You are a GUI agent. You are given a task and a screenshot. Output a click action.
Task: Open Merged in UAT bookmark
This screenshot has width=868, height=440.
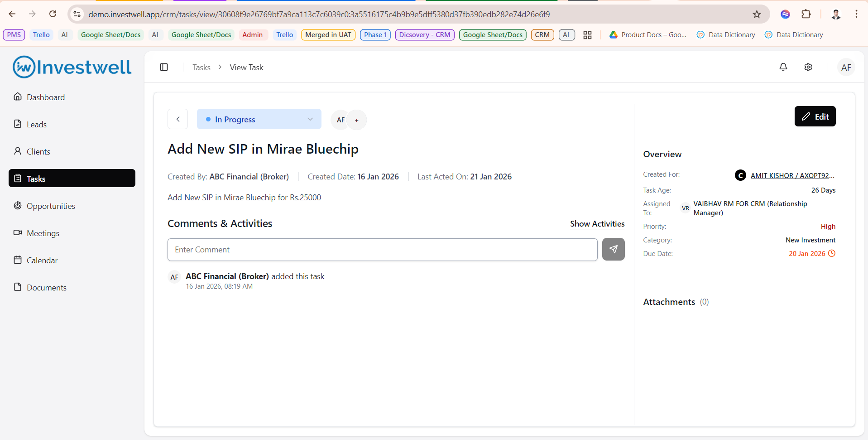click(x=328, y=35)
